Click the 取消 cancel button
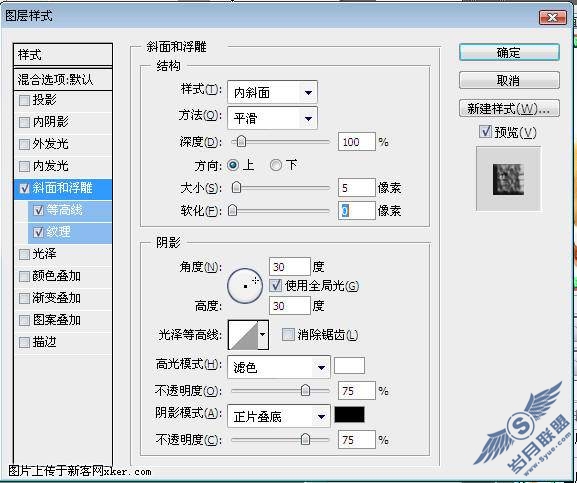The width and height of the screenshot is (577, 483). tap(509, 80)
